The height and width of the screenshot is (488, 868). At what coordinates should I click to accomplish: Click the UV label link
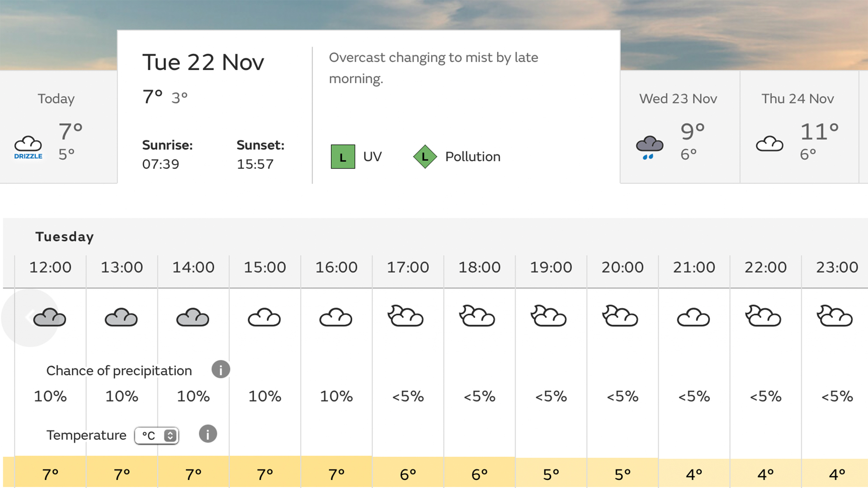coord(373,157)
